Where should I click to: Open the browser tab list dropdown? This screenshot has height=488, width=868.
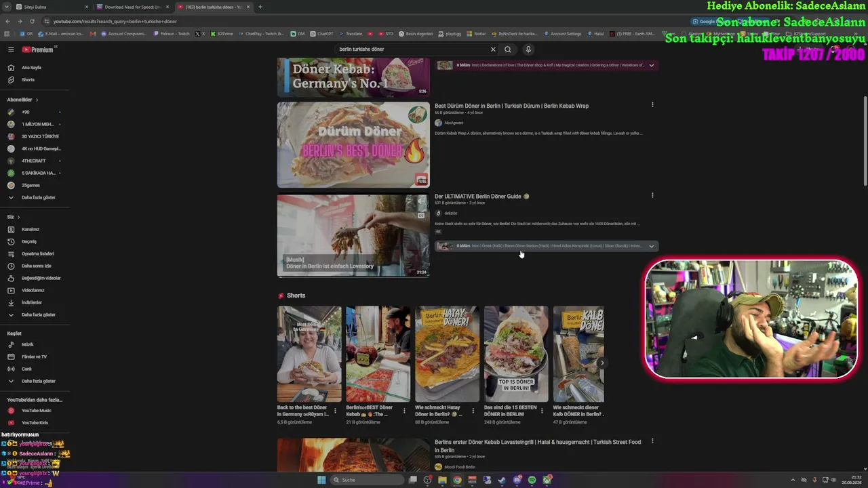click(x=7, y=7)
